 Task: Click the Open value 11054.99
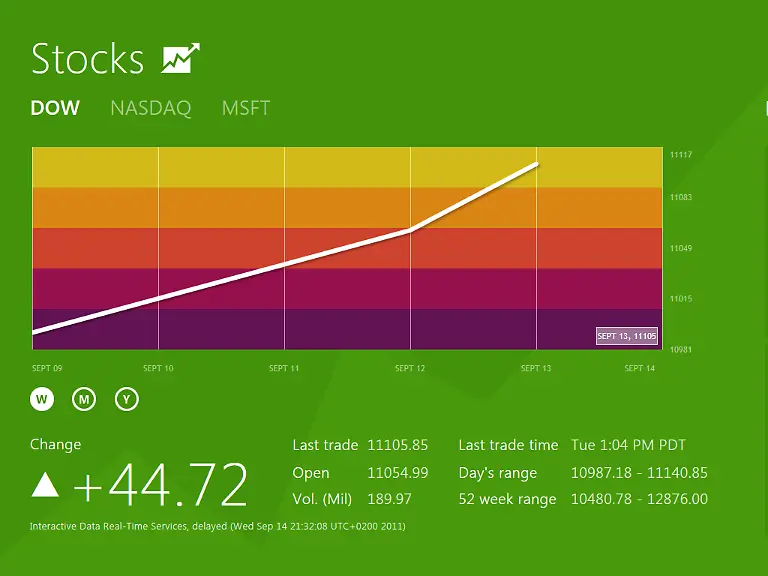[x=398, y=473]
